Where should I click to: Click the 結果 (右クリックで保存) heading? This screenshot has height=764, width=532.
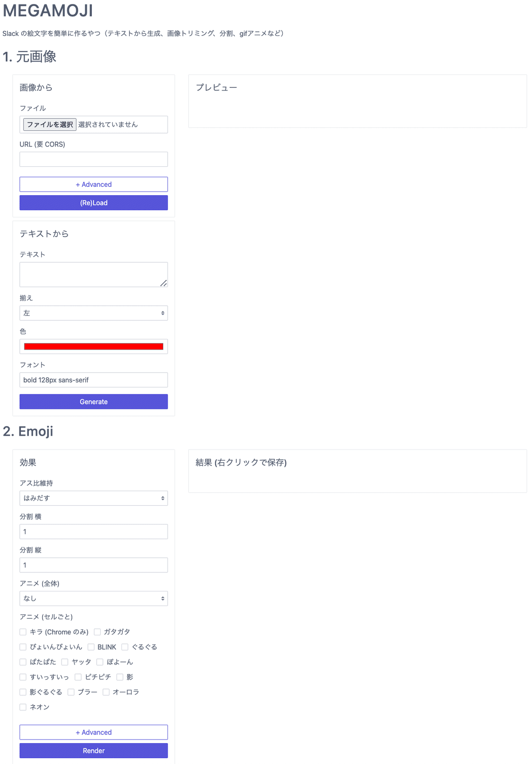[x=241, y=462]
